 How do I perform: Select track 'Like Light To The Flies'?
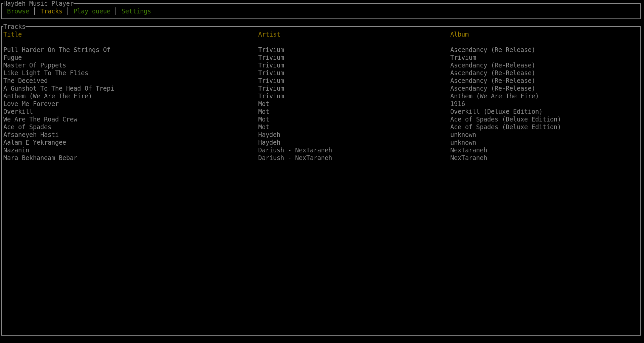(x=46, y=73)
